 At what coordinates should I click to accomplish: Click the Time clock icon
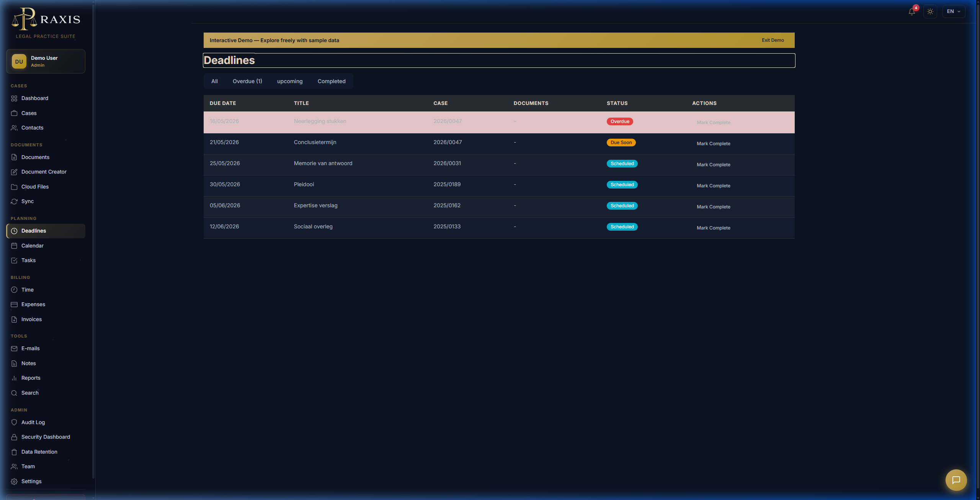(14, 290)
